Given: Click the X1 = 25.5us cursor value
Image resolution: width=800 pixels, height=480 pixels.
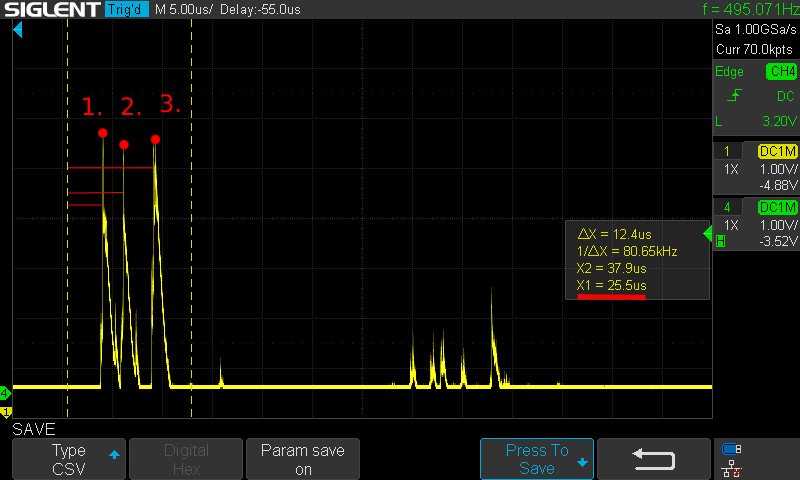Looking at the screenshot, I should click(x=611, y=285).
